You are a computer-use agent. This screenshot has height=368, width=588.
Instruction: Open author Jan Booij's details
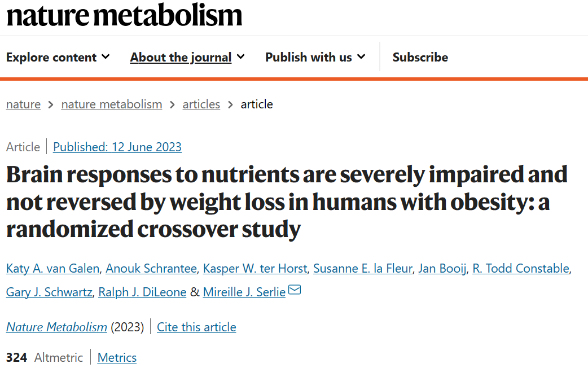coord(442,269)
